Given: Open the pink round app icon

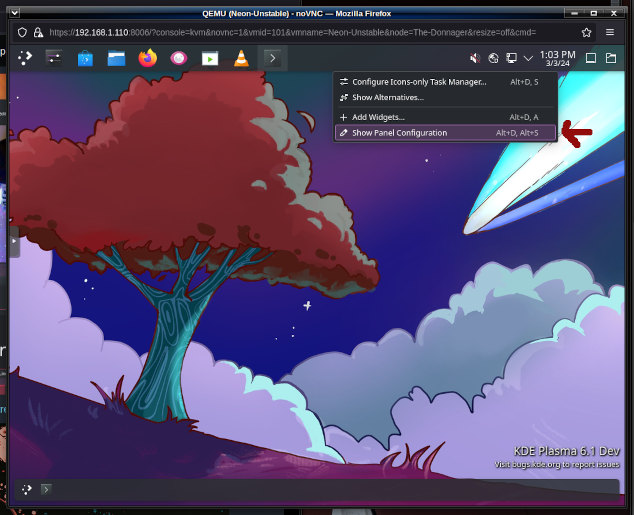Looking at the screenshot, I should click(179, 58).
